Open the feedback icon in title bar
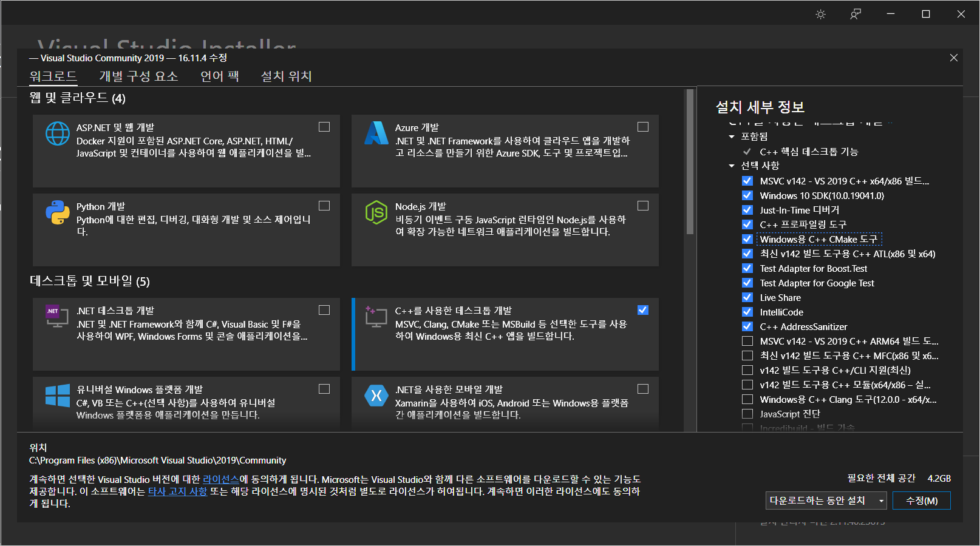The image size is (980, 546). (x=856, y=14)
